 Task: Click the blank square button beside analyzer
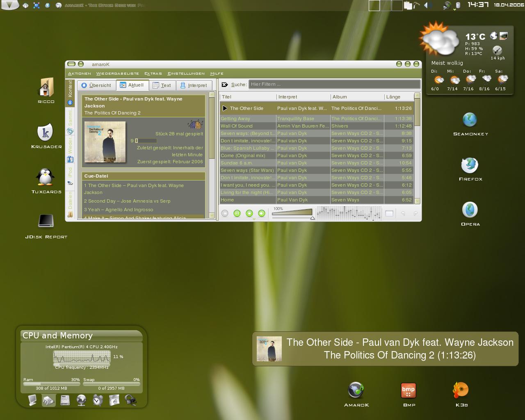[x=389, y=213]
